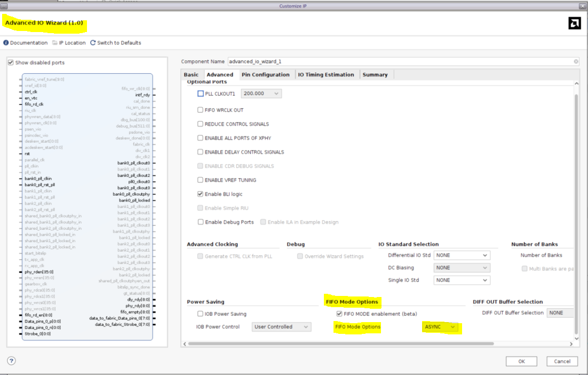Image resolution: width=588 pixels, height=375 pixels.
Task: Uncheck Show disabled ports
Action: [10, 62]
